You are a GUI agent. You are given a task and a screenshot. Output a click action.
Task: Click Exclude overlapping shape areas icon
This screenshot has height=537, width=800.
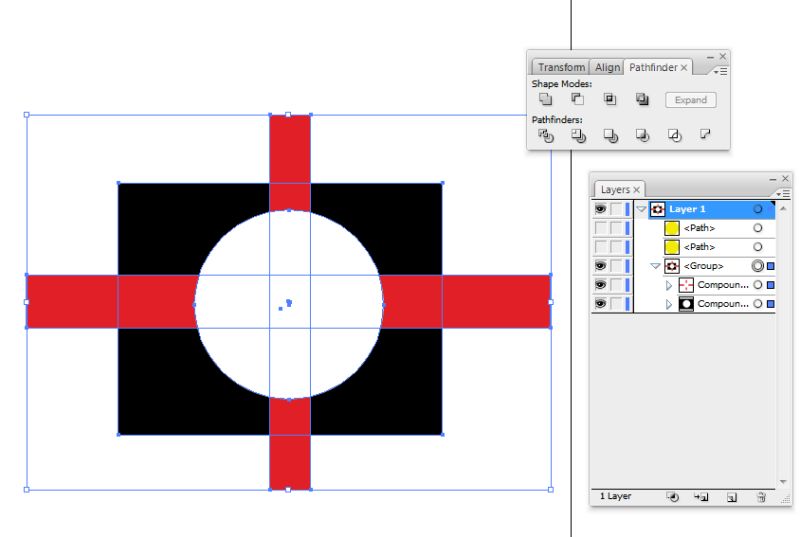642,99
